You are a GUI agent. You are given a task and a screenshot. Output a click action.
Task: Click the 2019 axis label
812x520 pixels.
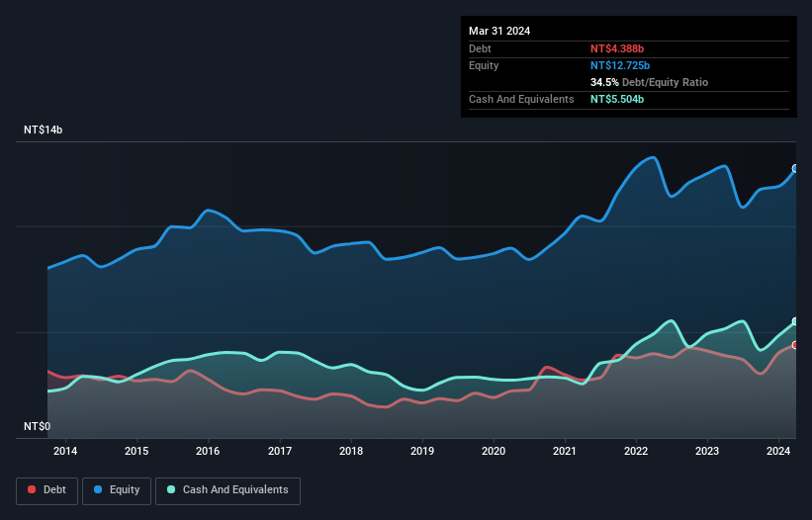422,451
